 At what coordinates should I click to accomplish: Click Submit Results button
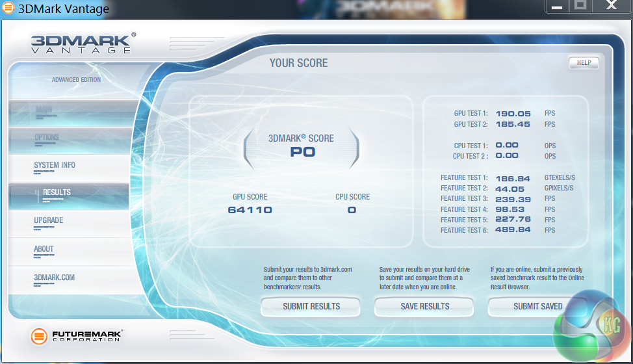[311, 307]
